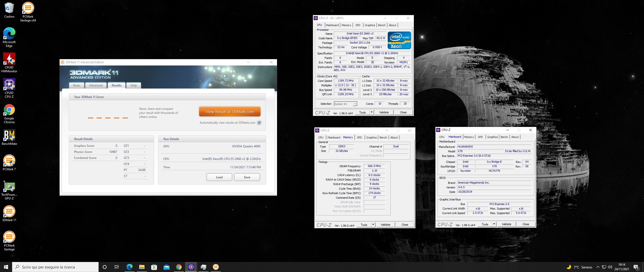Click Validate in CPU-Z Mainboard window

(x=506, y=224)
